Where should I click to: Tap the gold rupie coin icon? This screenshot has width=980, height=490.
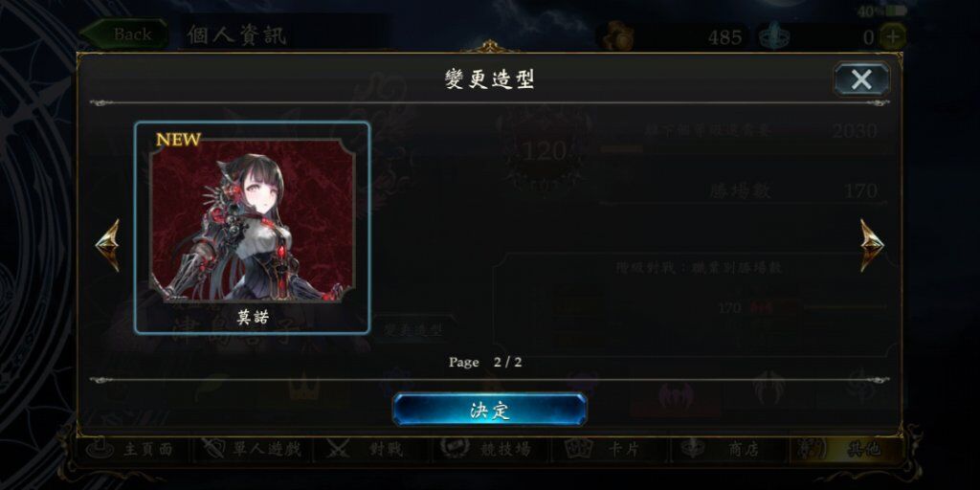point(617,37)
